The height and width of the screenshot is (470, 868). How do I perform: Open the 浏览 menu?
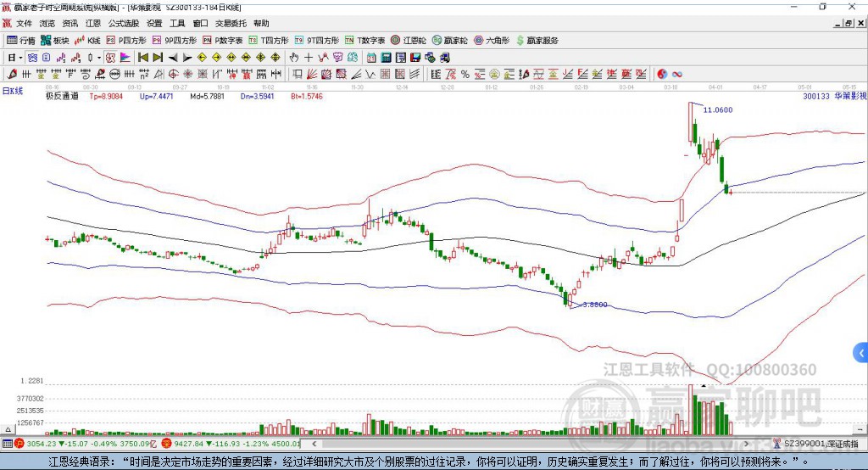(x=47, y=23)
